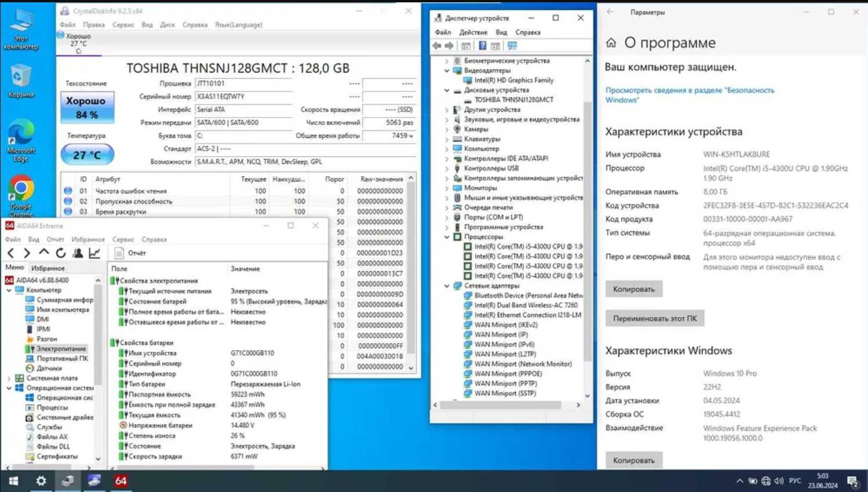Select Портативный ПК in AIDA64 tree
Screen dimensions: 868x492
(x=57, y=359)
